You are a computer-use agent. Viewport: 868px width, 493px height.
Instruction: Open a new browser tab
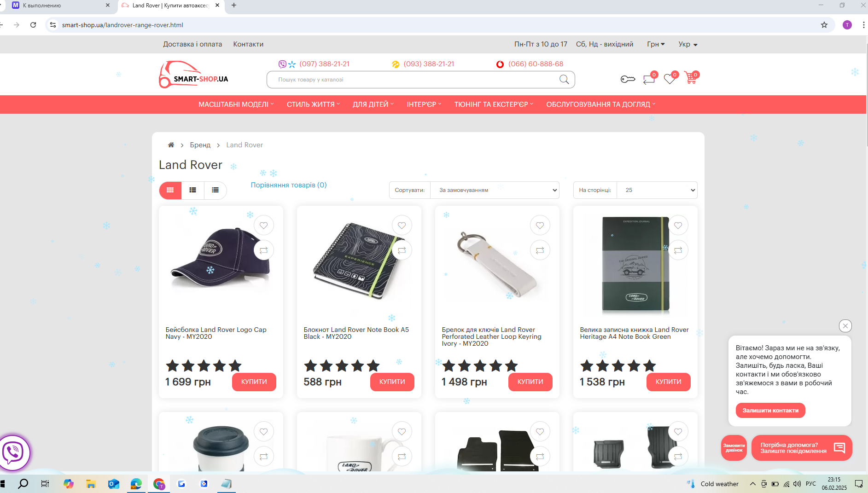point(234,6)
